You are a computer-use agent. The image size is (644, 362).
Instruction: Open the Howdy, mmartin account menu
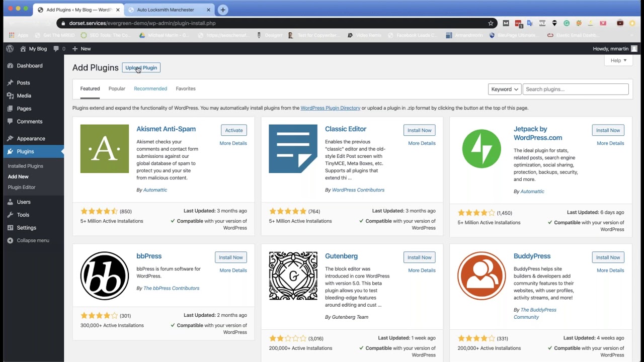click(x=615, y=49)
